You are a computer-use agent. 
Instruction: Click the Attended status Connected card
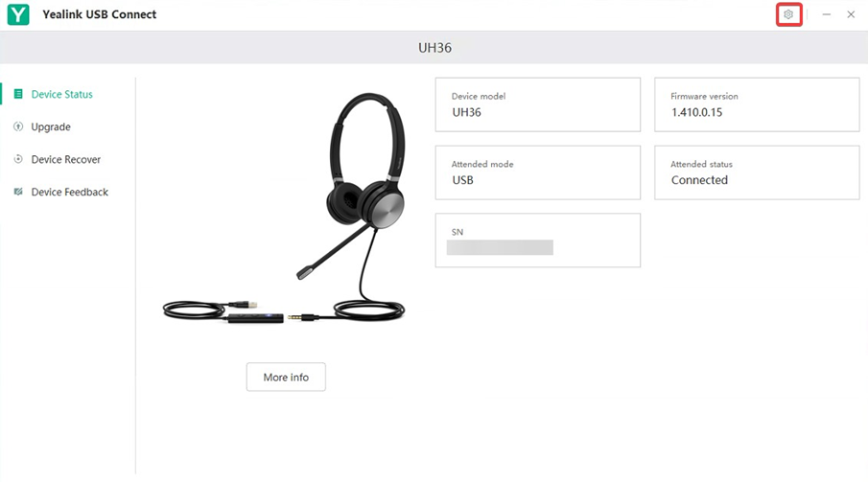[757, 172]
